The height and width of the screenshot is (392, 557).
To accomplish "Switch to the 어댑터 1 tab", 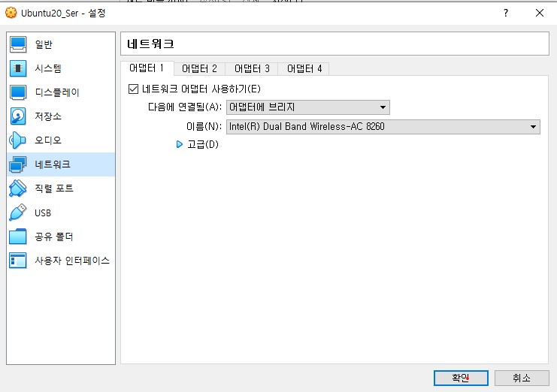I will 147,68.
